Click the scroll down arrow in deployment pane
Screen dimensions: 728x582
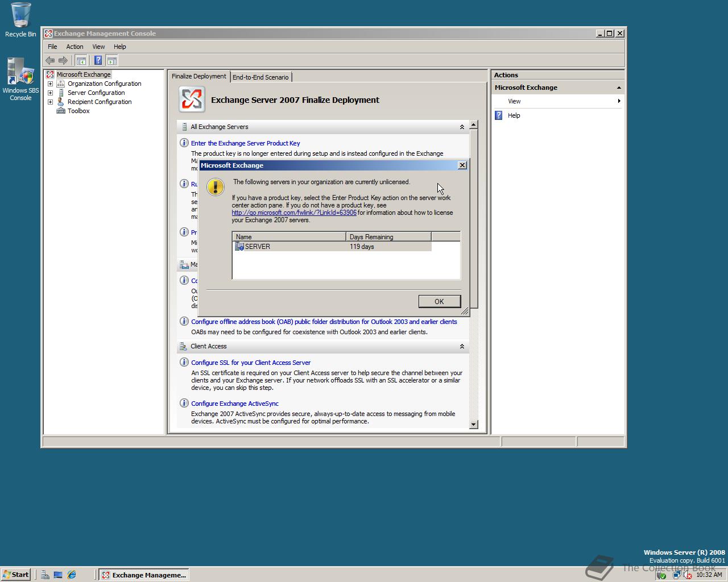(474, 425)
